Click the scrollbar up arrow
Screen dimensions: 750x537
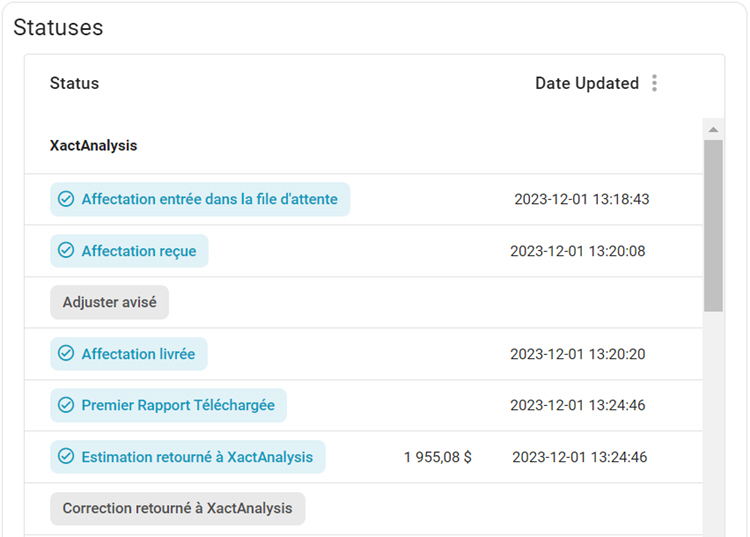pyautogui.click(x=713, y=130)
